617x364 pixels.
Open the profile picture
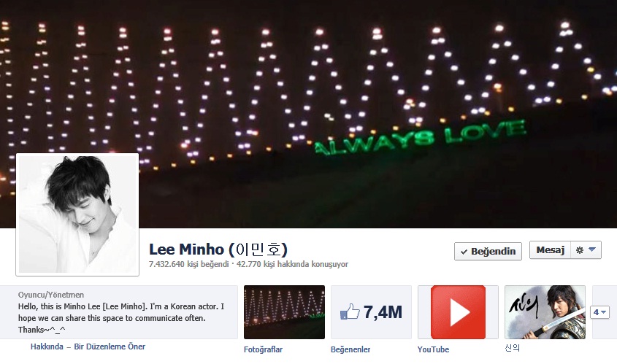tap(77, 214)
